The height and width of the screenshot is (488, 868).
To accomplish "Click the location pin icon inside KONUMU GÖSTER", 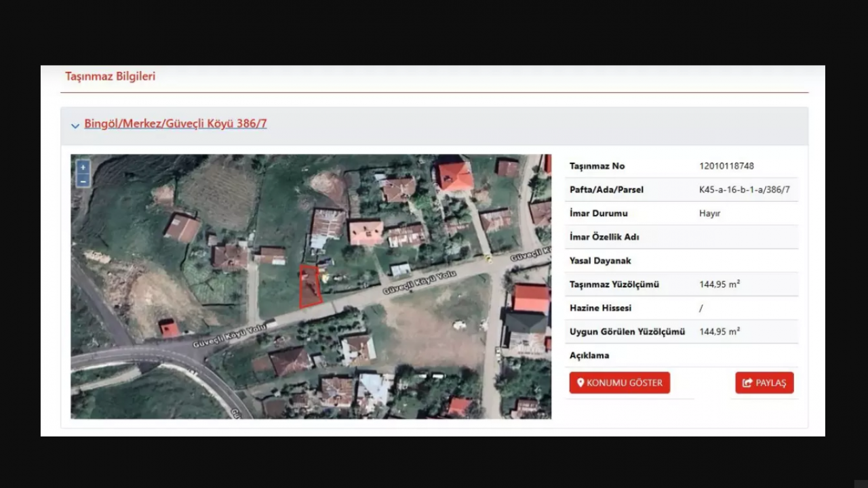I will pos(580,383).
